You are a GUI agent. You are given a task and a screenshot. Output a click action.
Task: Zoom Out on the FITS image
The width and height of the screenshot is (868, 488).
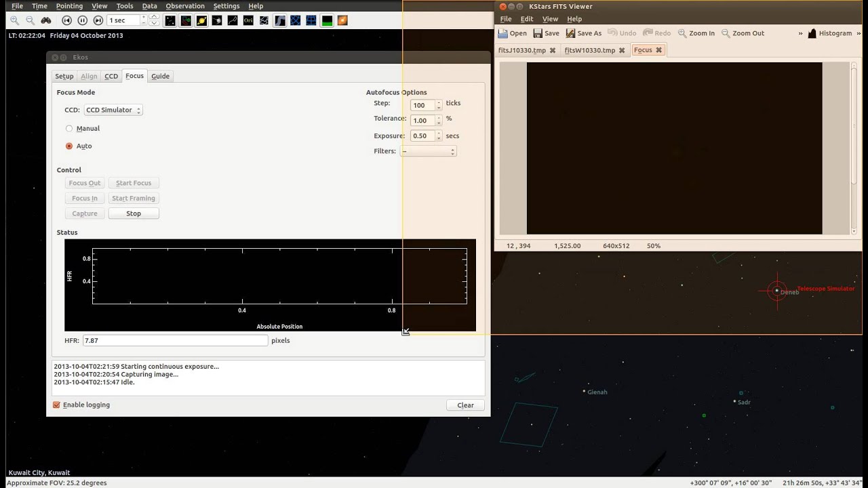[743, 33]
